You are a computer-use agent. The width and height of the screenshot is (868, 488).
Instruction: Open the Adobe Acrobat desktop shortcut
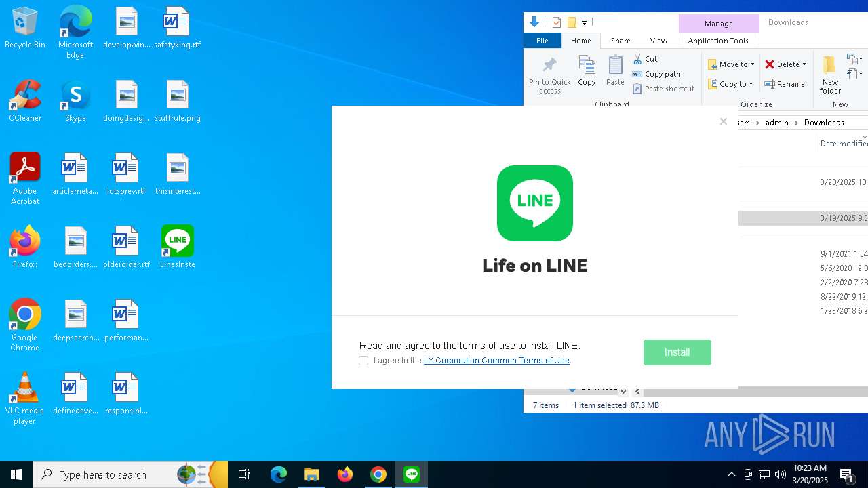pos(25,179)
